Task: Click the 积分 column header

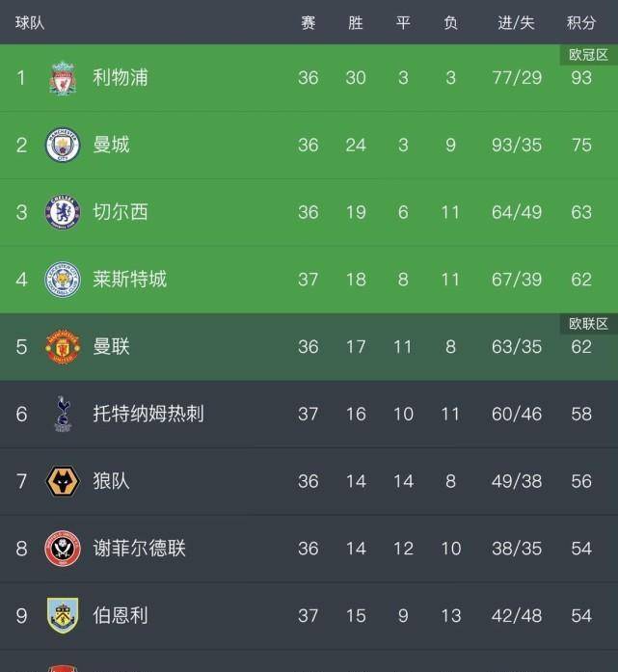Action: [581, 22]
